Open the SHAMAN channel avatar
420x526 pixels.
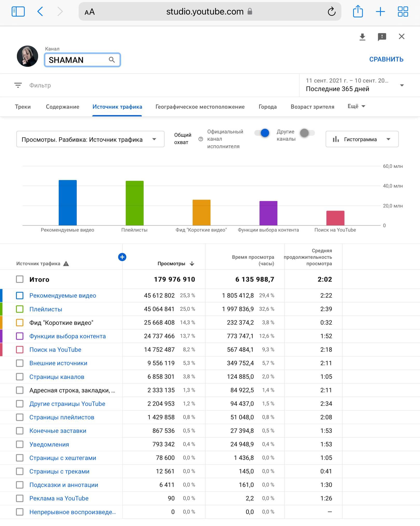[27, 56]
